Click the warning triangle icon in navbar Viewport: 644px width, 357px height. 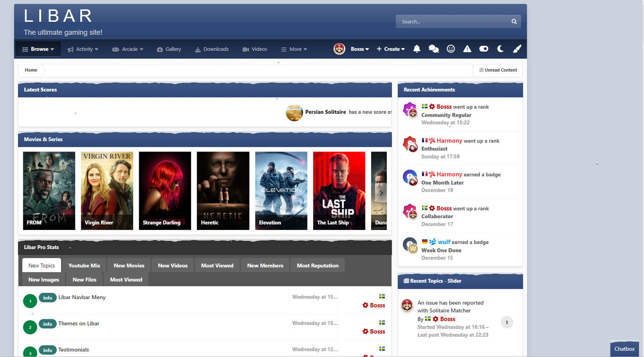tap(467, 49)
